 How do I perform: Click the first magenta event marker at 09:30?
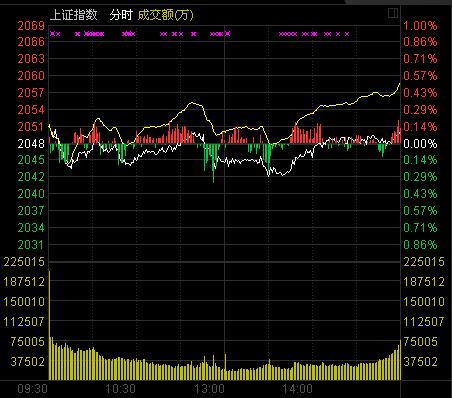coord(52,34)
